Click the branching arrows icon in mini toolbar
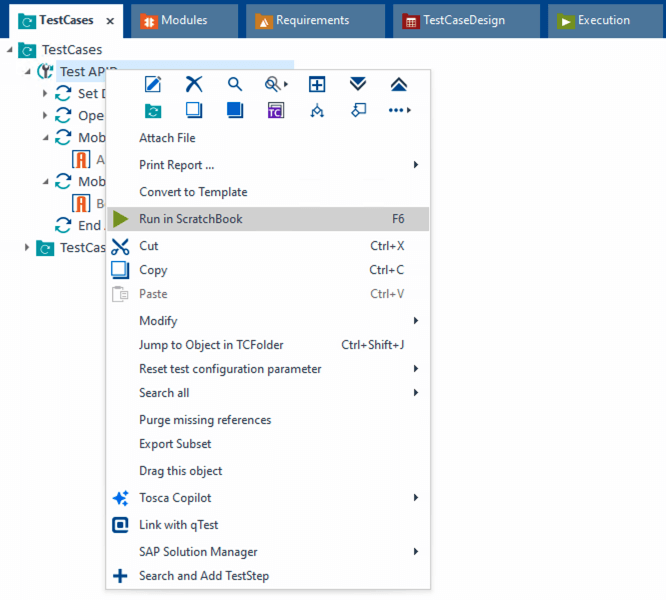666x600 pixels. [317, 110]
